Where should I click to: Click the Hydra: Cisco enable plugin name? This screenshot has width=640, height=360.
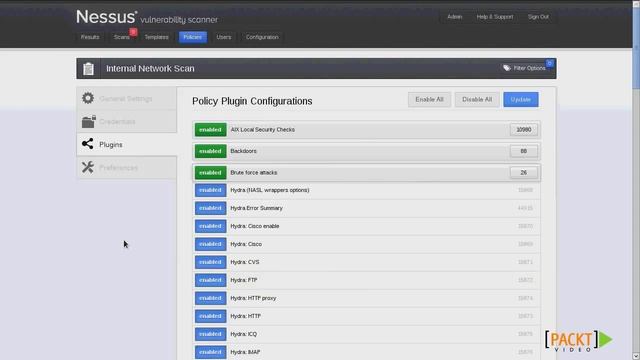pyautogui.click(x=255, y=226)
